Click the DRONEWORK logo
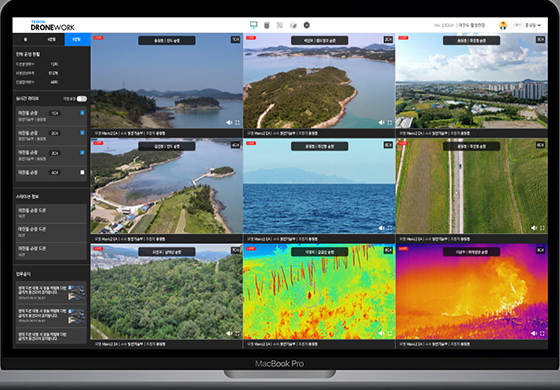 [x=52, y=26]
